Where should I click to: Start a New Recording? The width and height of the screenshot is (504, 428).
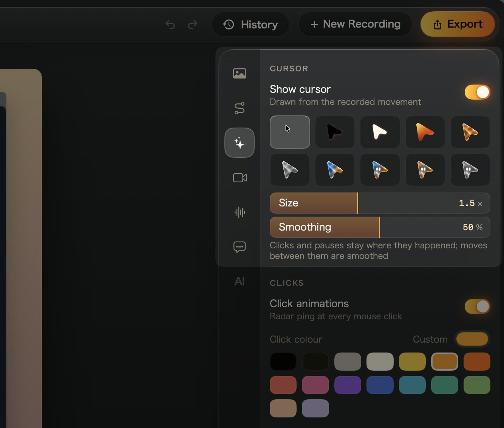[355, 24]
